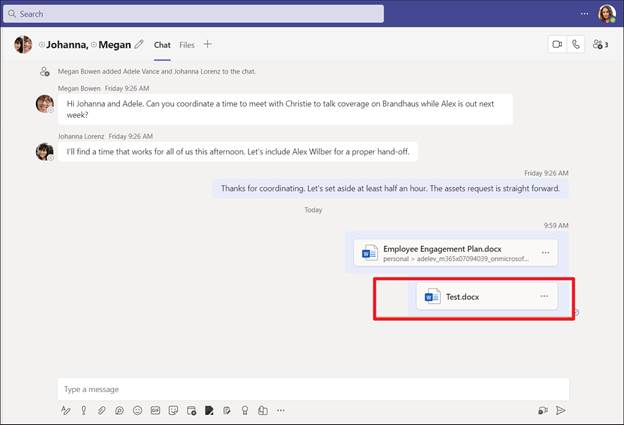The width and height of the screenshot is (624, 425).
Task: Open Johanna Lorenz's avatar in chat
Action: pos(45,152)
